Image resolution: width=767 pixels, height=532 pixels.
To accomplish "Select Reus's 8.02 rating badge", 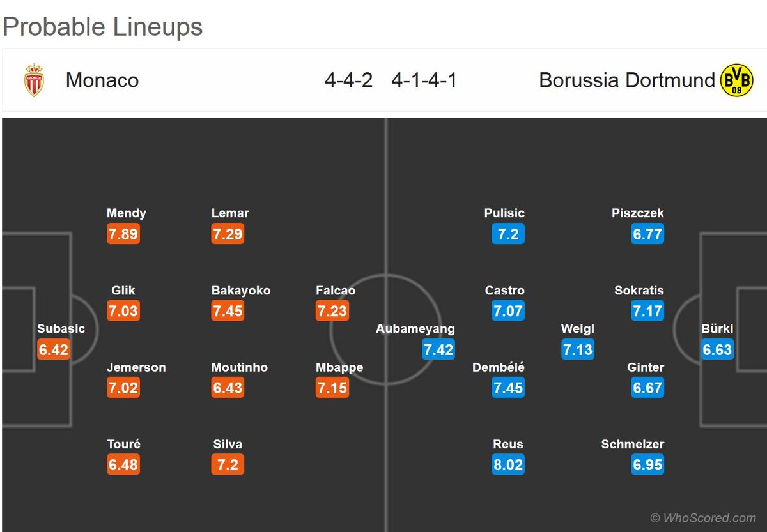I will (x=508, y=464).
